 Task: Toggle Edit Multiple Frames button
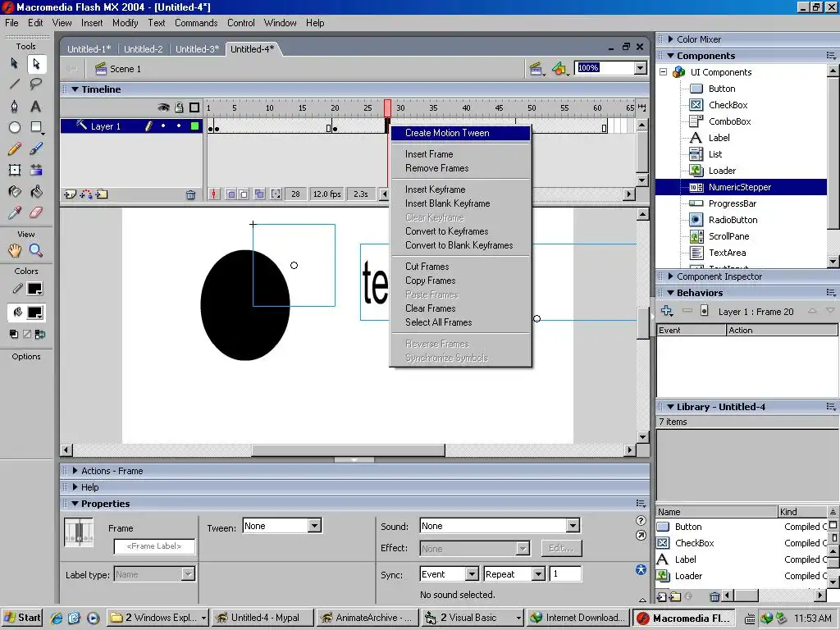[259, 194]
